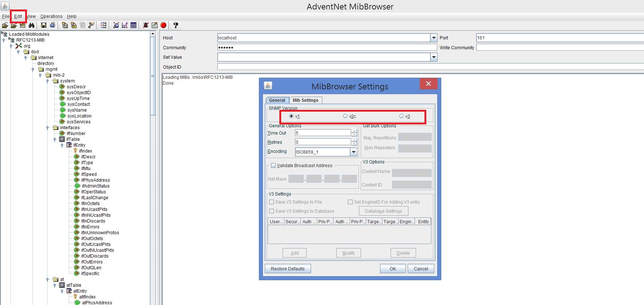This screenshot has width=644, height=305.
Task: Click the MIB tree scroll-up arrow
Action: (x=153, y=34)
